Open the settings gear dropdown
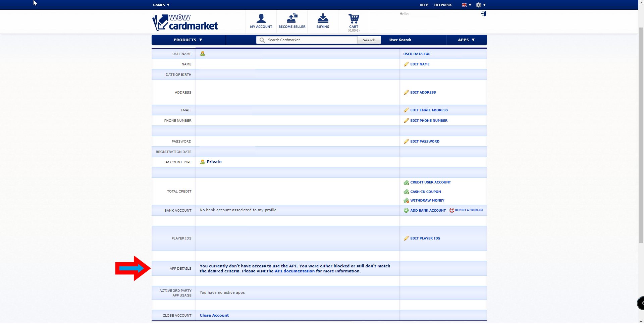 (x=481, y=5)
